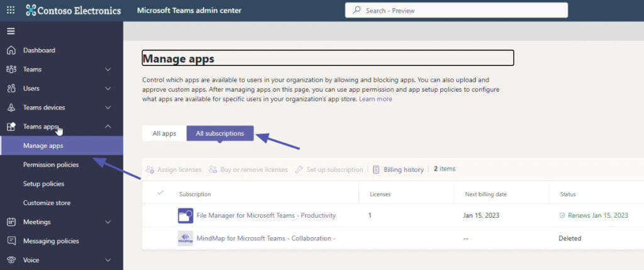
Task: Click the Users icon in sidebar
Action: [11, 88]
